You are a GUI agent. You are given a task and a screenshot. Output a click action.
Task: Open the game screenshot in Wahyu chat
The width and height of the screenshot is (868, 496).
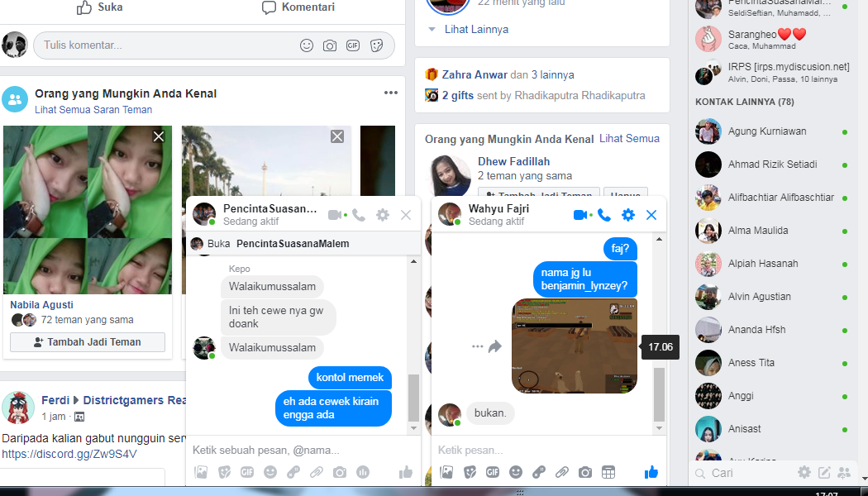[575, 346]
